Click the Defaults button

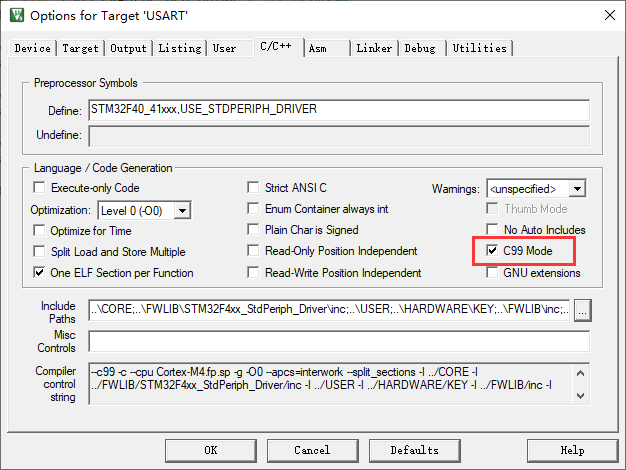(414, 450)
